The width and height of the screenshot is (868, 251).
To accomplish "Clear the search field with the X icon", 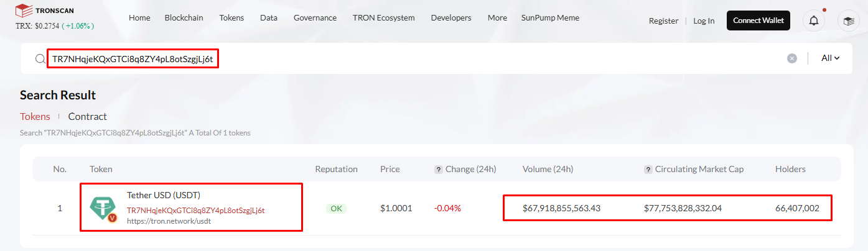I will [x=791, y=58].
